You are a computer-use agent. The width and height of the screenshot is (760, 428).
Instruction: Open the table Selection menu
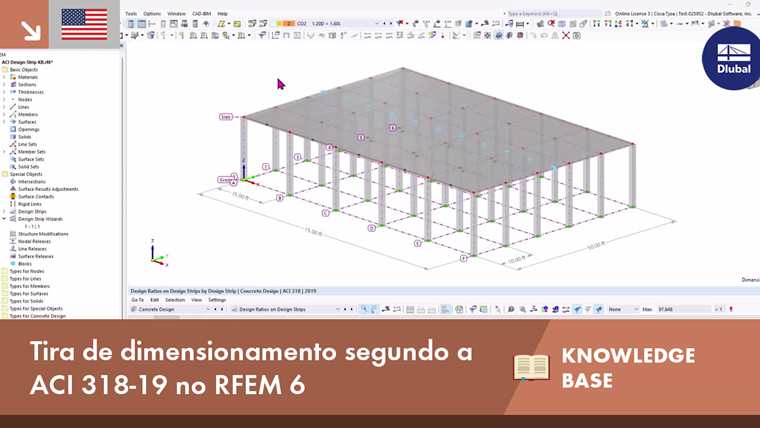pos(175,300)
